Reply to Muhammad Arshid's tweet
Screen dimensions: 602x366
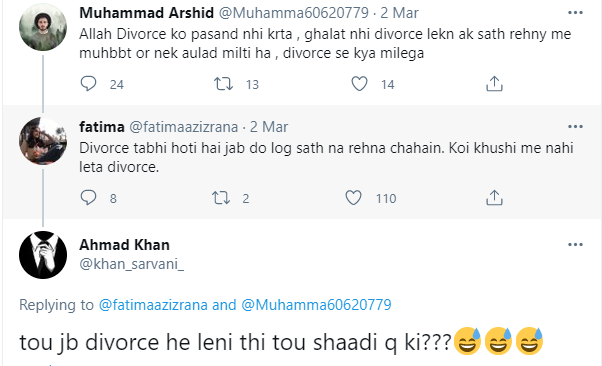88,83
